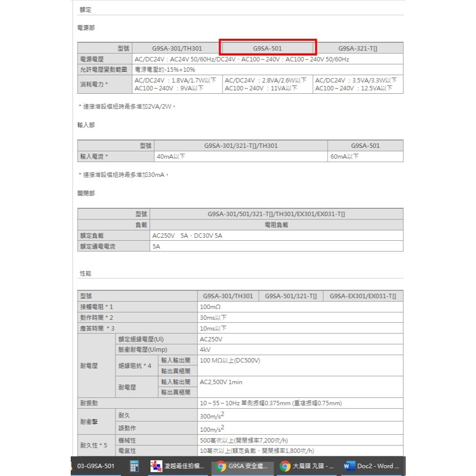Open the 凌越最佳拍檔 application in taskbar
This screenshot has height=476, width=476.
point(178,466)
